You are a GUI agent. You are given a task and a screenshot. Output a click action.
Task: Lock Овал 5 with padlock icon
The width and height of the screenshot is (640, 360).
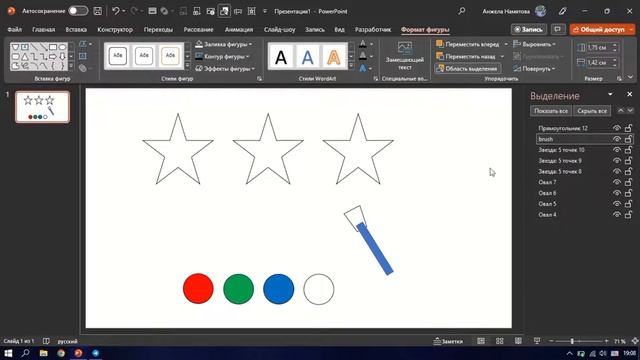tap(629, 203)
